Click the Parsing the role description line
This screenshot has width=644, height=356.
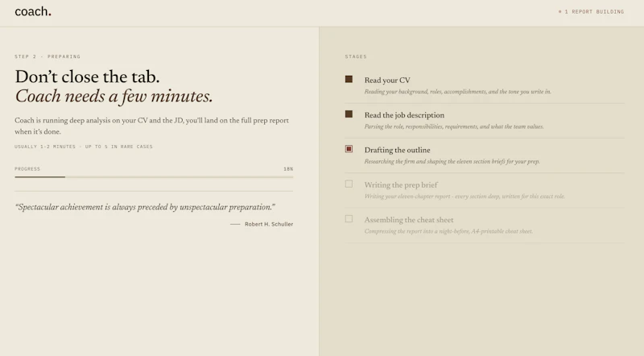tap(454, 126)
